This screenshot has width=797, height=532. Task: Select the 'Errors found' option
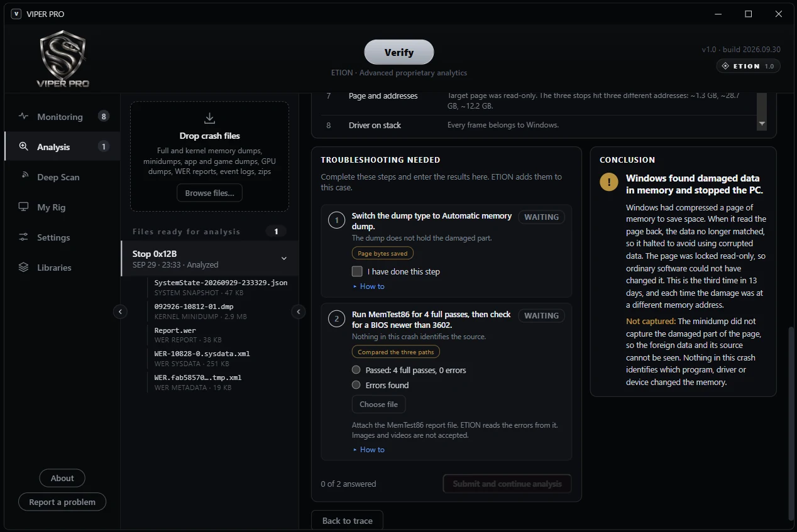[x=356, y=385]
